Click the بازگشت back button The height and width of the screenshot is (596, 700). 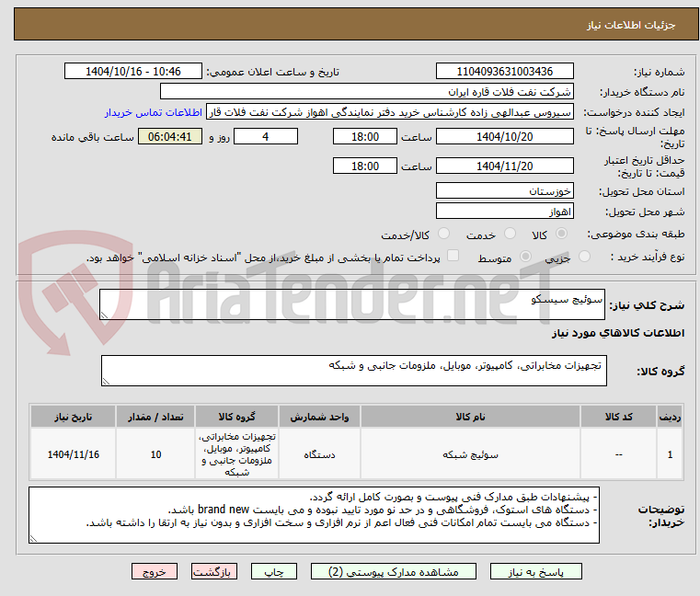[213, 571]
